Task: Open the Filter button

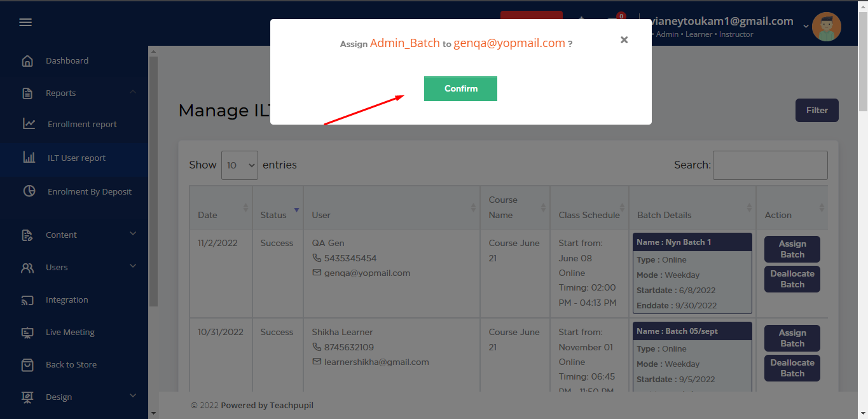Action: click(x=816, y=111)
